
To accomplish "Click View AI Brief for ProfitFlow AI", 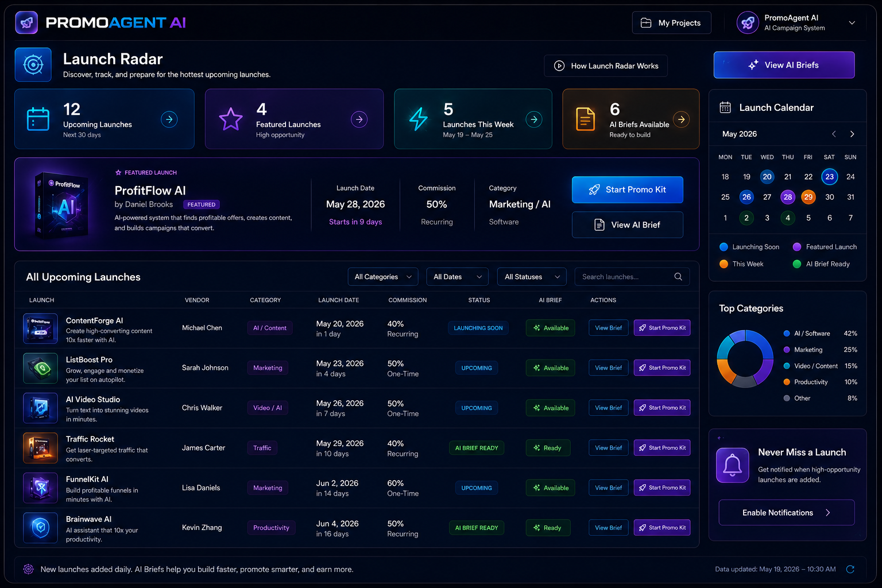I will pyautogui.click(x=628, y=225).
